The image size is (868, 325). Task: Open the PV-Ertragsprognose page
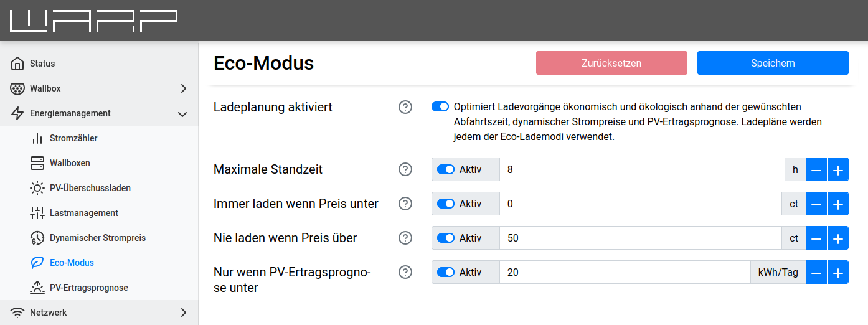[x=88, y=288]
